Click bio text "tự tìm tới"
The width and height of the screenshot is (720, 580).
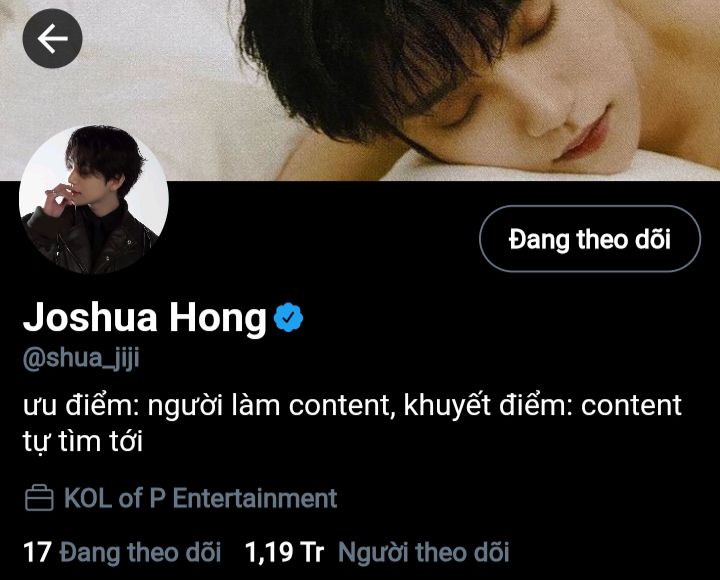point(83,441)
